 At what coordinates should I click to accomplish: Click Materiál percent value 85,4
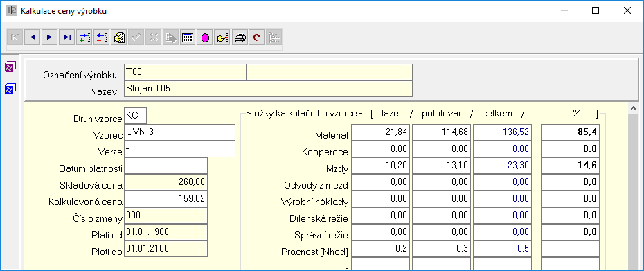[570, 132]
